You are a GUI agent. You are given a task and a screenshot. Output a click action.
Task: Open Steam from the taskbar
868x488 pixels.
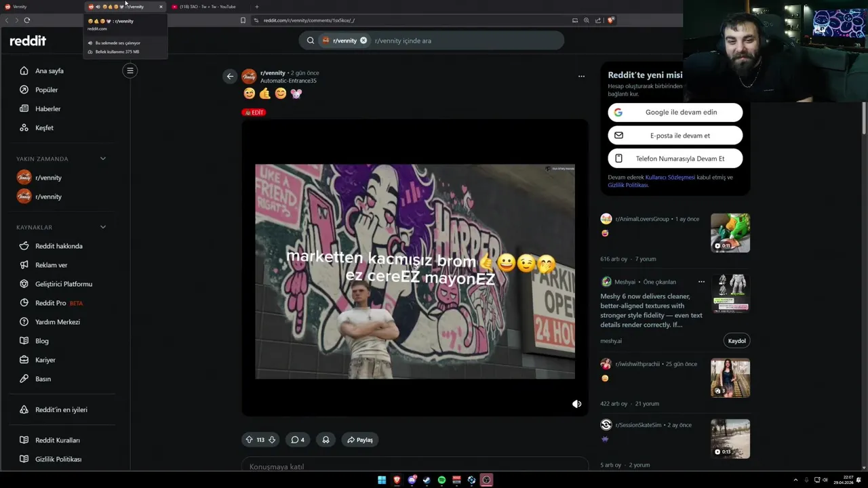click(x=427, y=480)
